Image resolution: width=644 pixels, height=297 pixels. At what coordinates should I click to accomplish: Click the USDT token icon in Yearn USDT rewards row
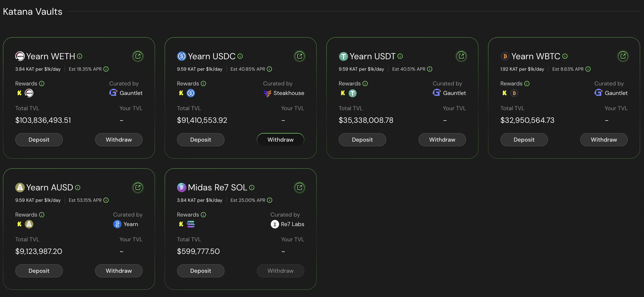(352, 93)
